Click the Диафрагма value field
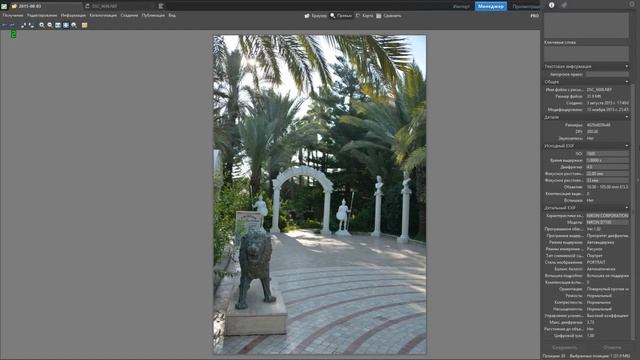Viewport: 640px width, 360px height. tap(607, 167)
